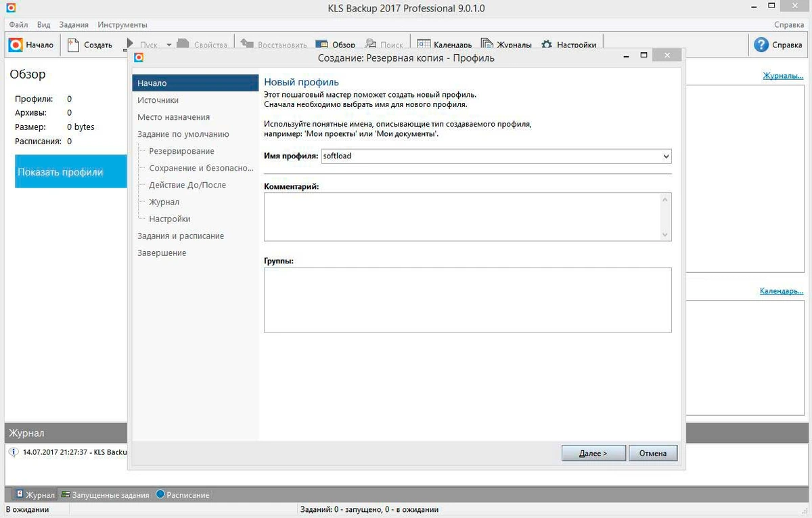This screenshot has width=812, height=518.
Task: Open the Журналы... link
Action: 783,75
